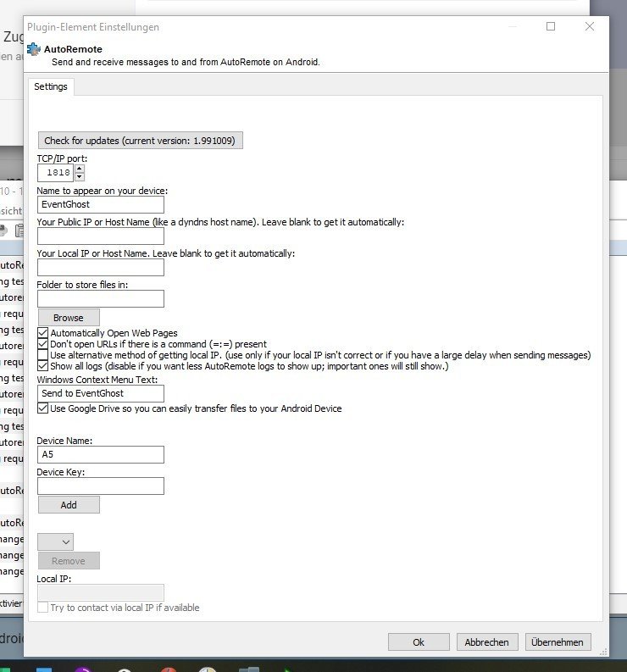Click Check for updates button
Image resolution: width=627 pixels, height=672 pixels.
(x=140, y=140)
